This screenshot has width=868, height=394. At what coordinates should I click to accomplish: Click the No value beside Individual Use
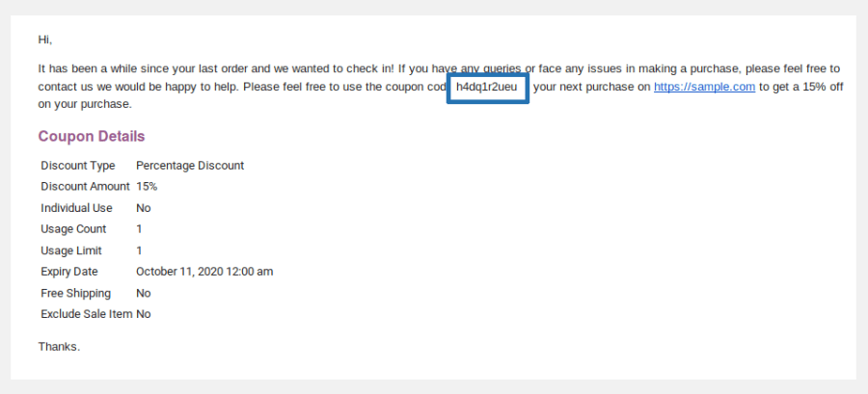click(144, 208)
